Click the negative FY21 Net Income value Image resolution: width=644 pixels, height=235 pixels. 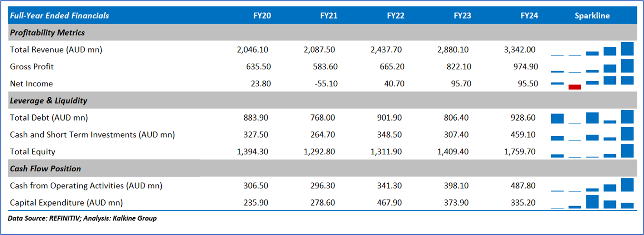point(327,84)
